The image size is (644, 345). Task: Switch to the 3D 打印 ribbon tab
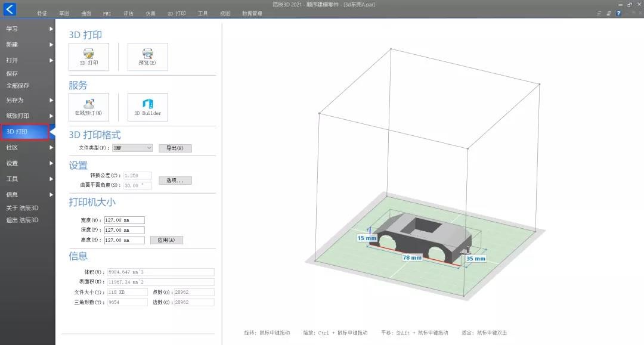click(177, 14)
